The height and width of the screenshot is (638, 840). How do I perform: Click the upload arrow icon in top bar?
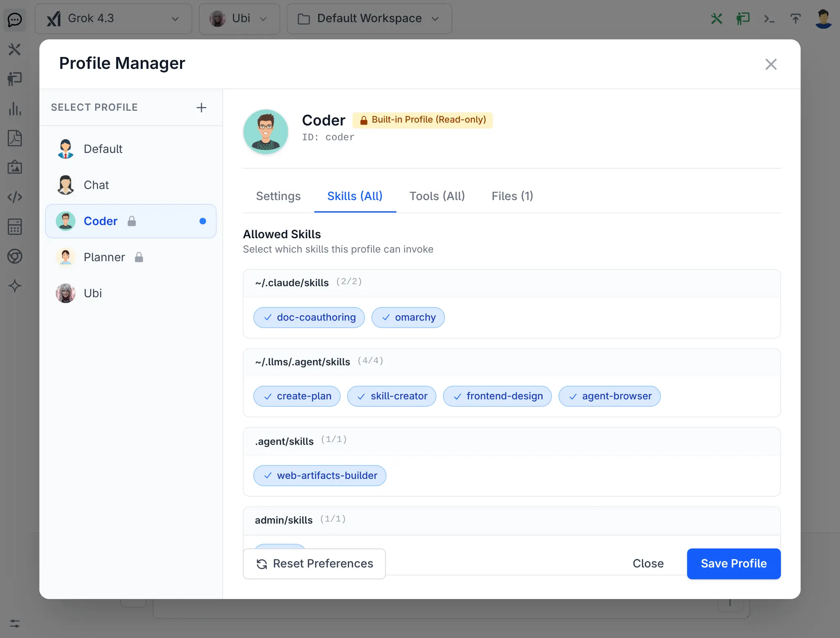point(795,18)
